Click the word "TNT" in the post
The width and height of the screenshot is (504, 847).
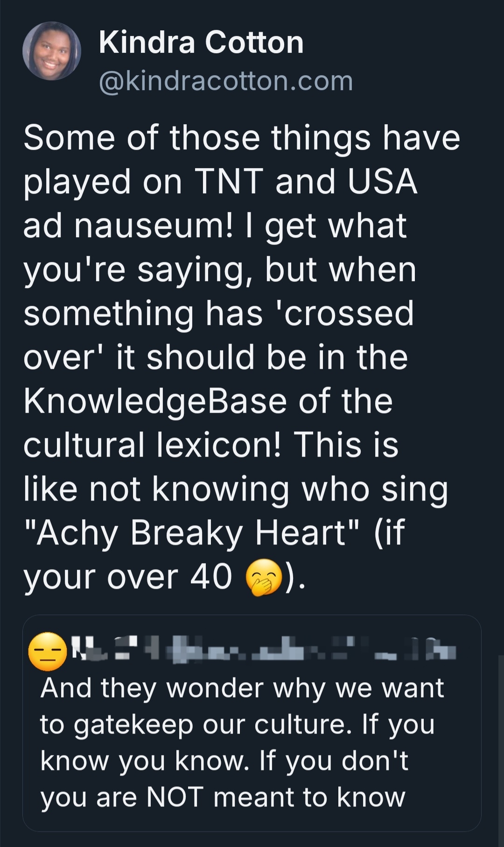[229, 182]
